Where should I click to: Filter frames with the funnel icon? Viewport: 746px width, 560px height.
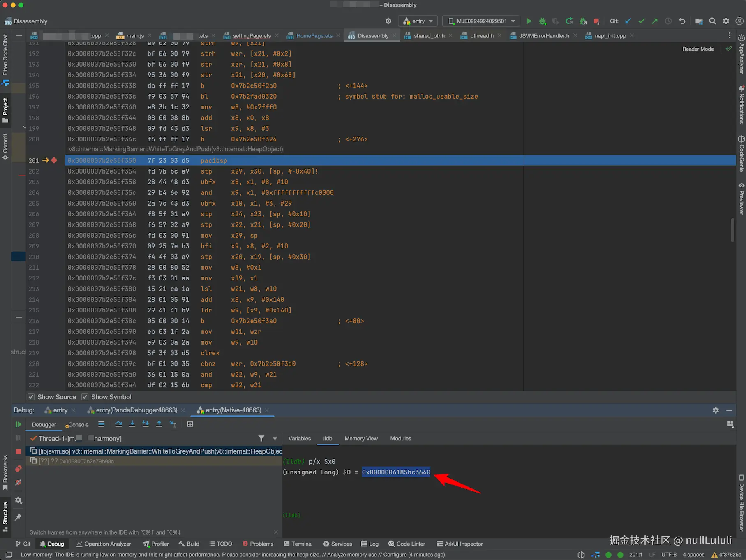click(261, 439)
